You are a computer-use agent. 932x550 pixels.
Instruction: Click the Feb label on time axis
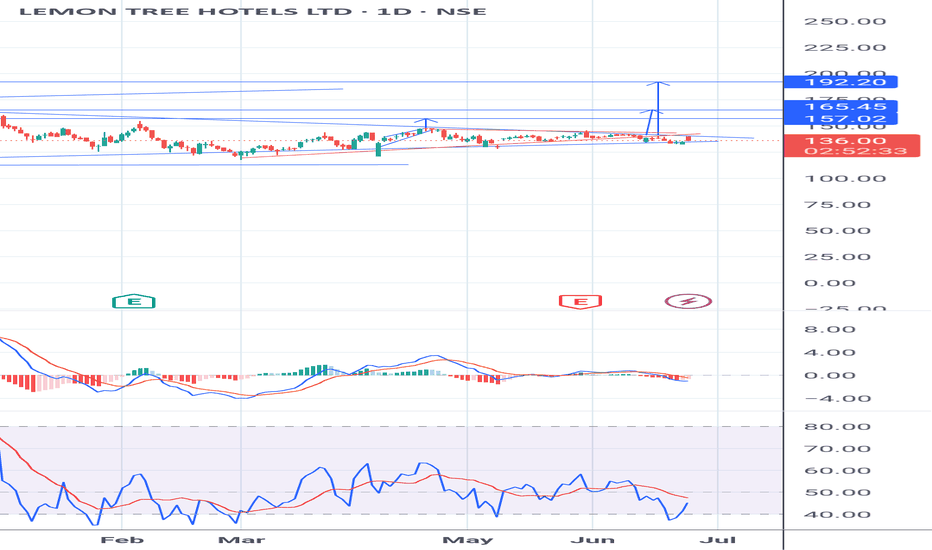coord(122,540)
